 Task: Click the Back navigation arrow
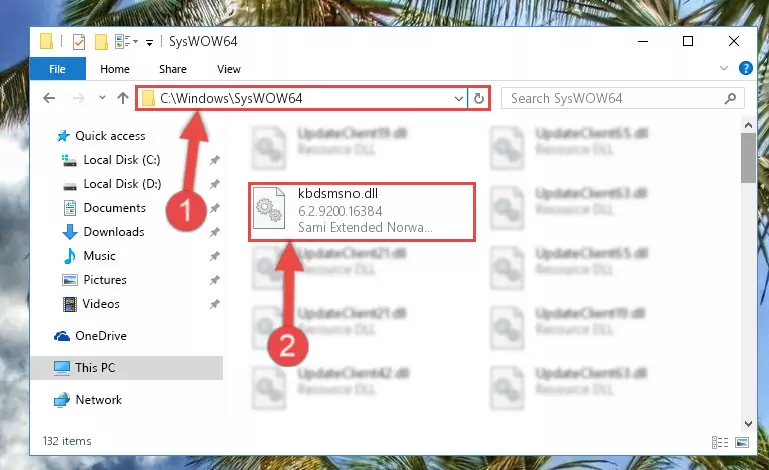tap(49, 98)
